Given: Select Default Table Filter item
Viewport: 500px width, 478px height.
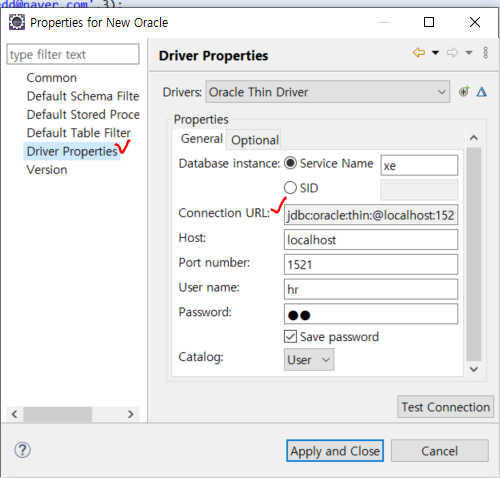Looking at the screenshot, I should (x=79, y=133).
